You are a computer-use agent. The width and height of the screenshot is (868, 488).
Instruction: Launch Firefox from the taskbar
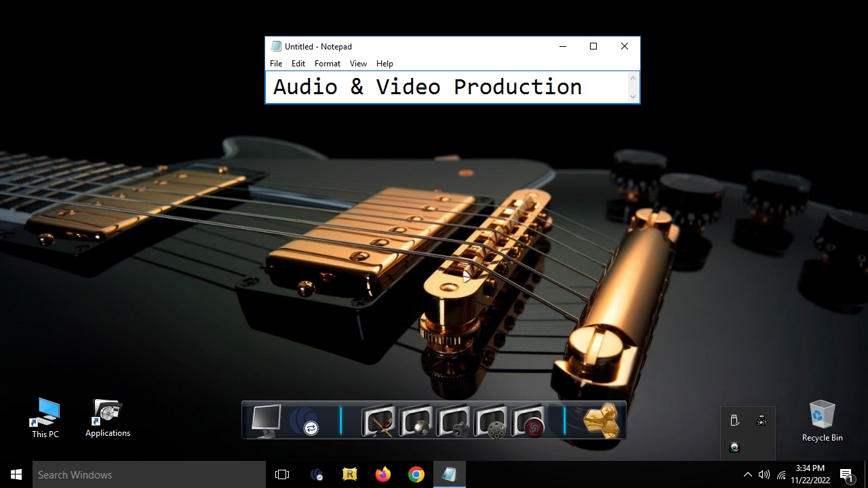click(x=383, y=474)
